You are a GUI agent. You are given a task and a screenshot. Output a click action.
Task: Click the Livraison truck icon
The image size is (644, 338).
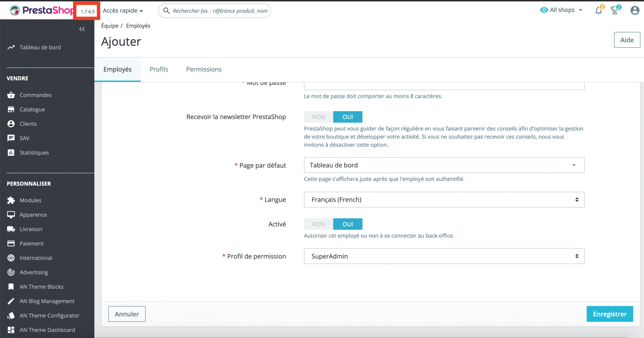pos(11,229)
